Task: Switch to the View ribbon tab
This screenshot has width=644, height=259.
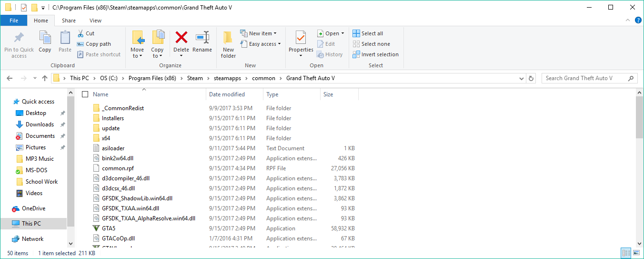Action: click(x=95, y=21)
